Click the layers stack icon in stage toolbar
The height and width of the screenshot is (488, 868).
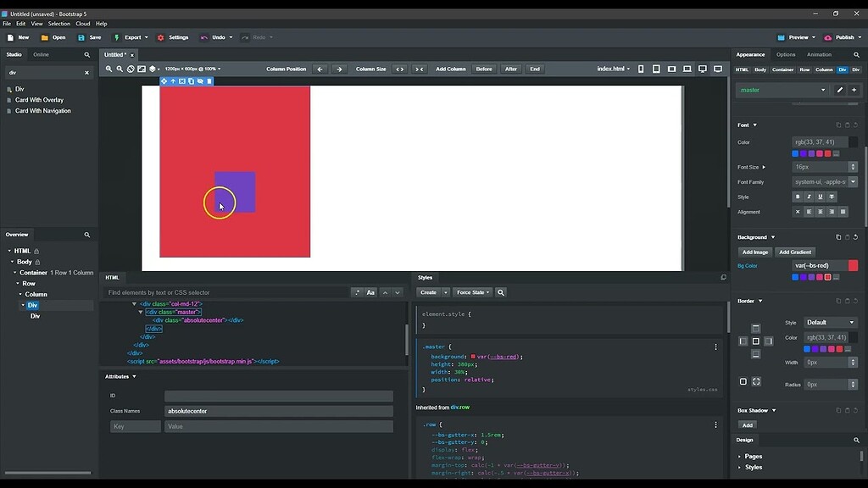point(153,69)
